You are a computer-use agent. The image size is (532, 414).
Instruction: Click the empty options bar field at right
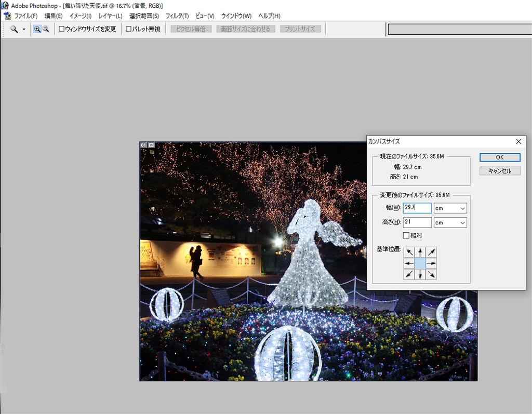(x=460, y=30)
